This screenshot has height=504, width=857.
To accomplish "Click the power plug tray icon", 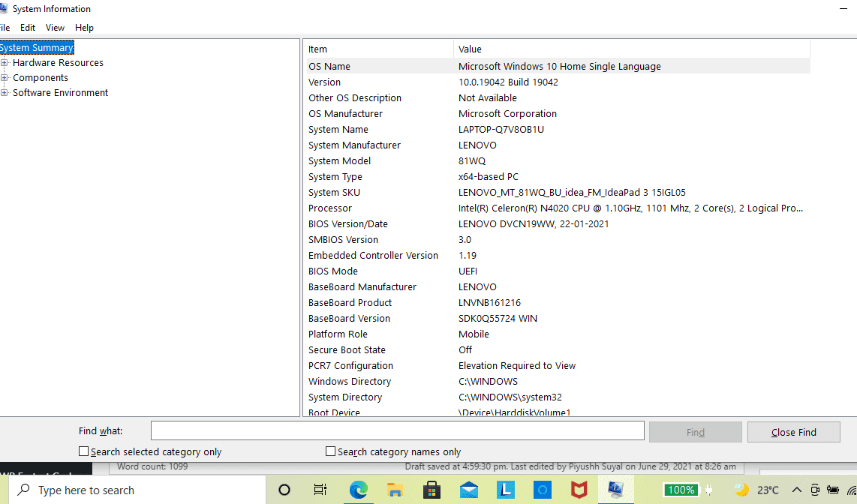I will pos(708,490).
